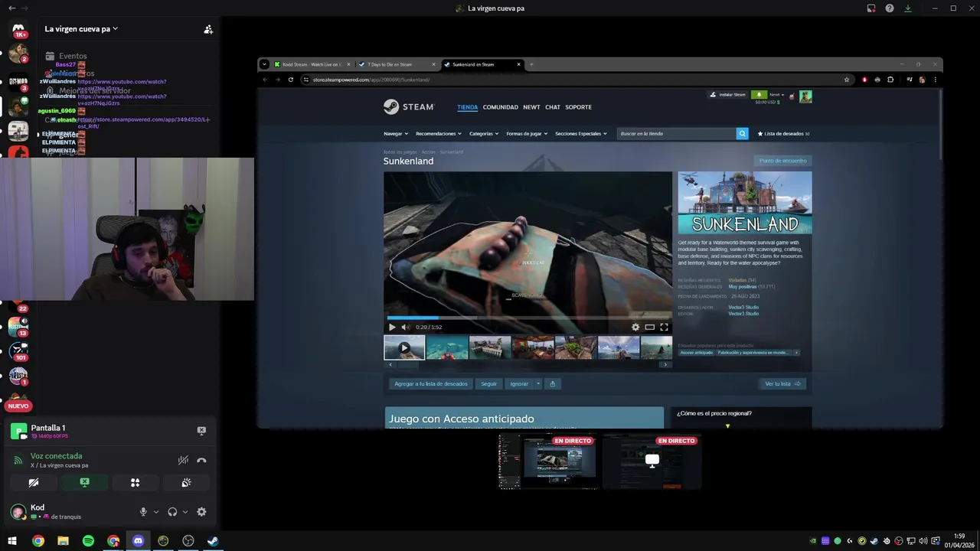Disconnect from voice with hang-up icon
980x551 pixels.
coord(201,460)
